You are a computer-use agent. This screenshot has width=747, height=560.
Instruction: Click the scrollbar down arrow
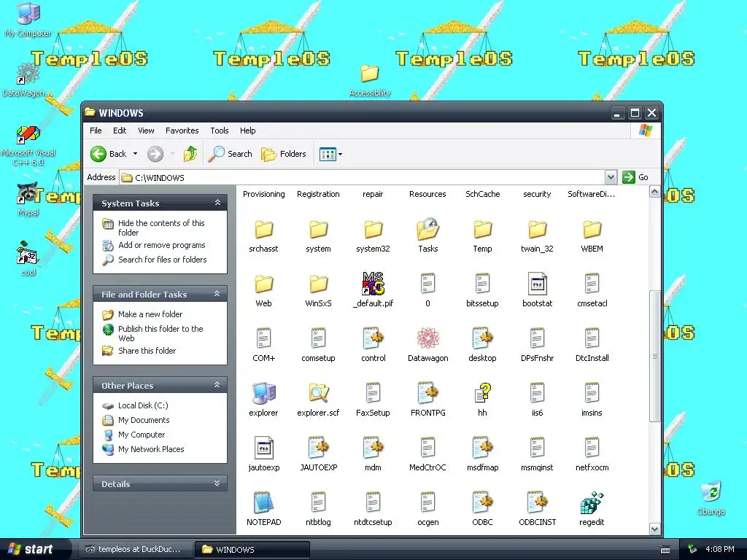coord(655,529)
